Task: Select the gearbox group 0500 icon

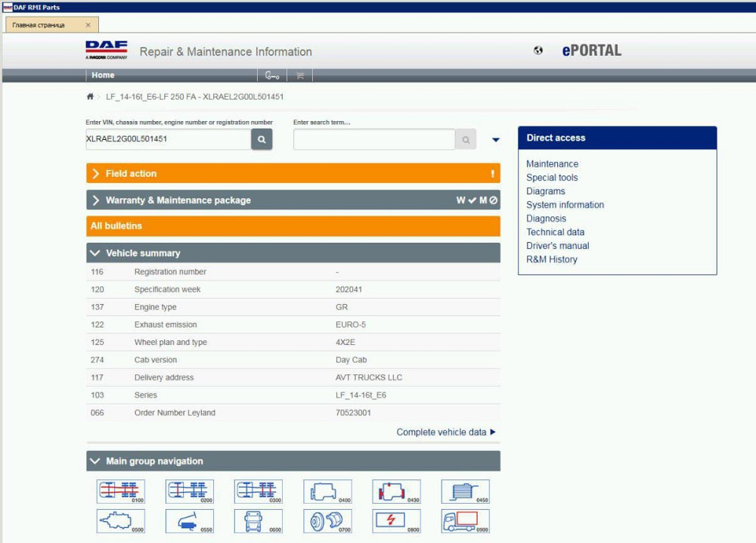Action: pos(120,521)
